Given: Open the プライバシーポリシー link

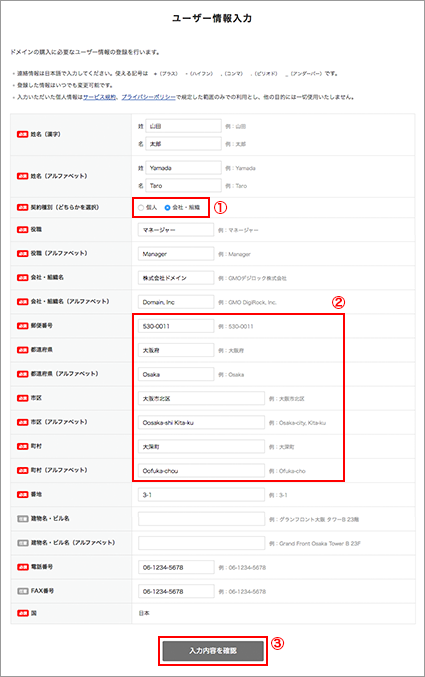Looking at the screenshot, I should [x=148, y=97].
